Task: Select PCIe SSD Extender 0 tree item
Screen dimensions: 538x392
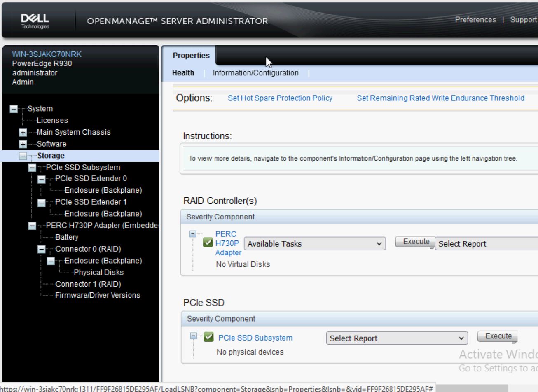Action: click(x=91, y=179)
